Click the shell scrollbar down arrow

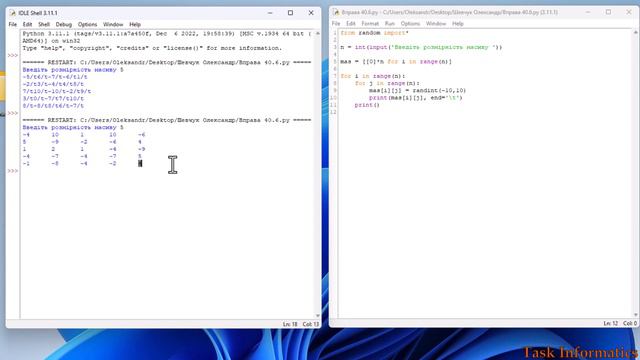318,316
